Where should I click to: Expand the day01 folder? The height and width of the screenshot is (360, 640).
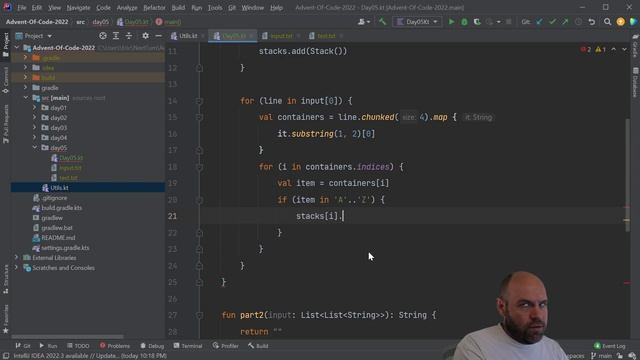point(35,108)
